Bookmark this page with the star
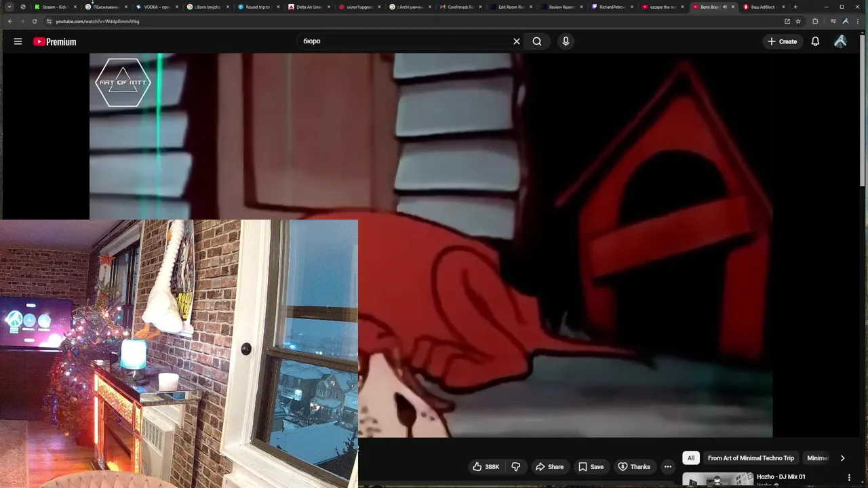868x488 pixels. coord(798,21)
